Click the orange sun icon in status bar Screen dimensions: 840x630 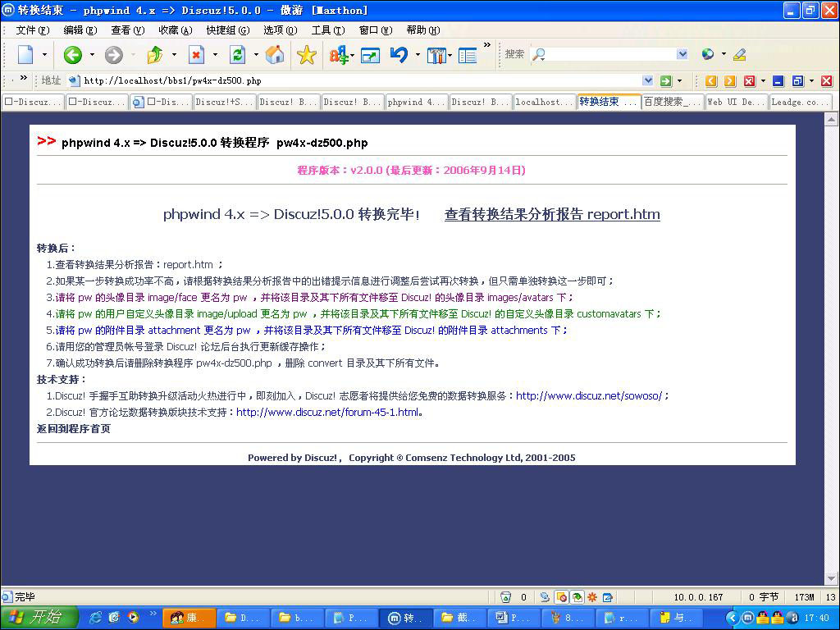coord(592,597)
